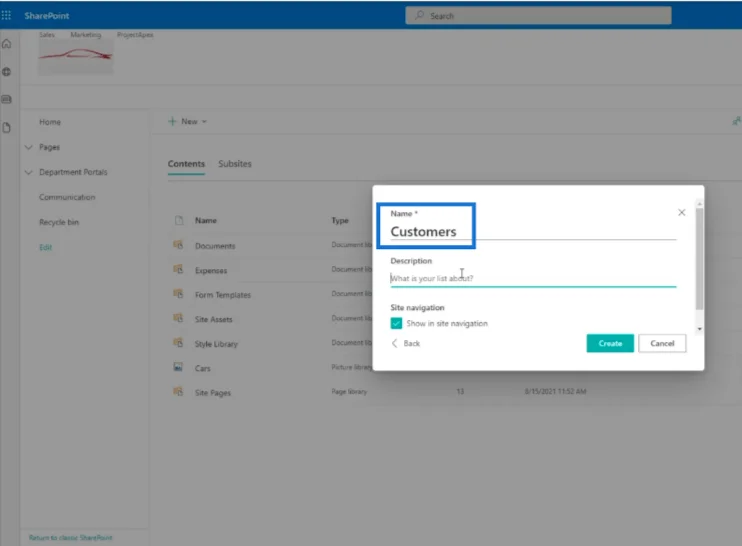
Task: Collapse the Department Portals section
Action: [28, 172]
